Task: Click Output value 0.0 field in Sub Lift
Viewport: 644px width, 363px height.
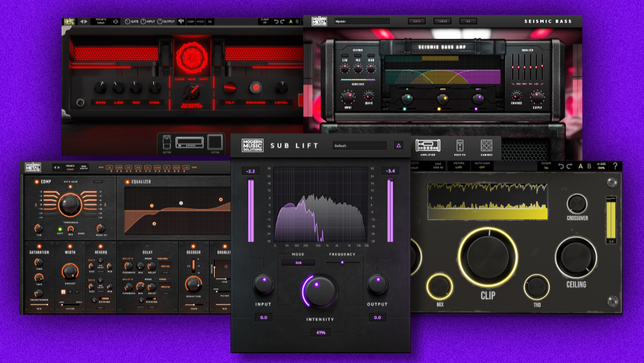Action: coord(377,318)
